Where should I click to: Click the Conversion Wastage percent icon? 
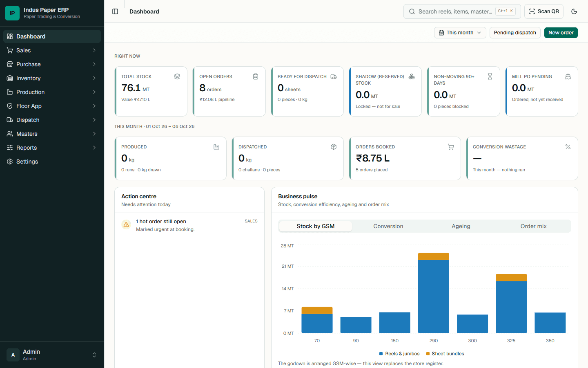pos(568,147)
